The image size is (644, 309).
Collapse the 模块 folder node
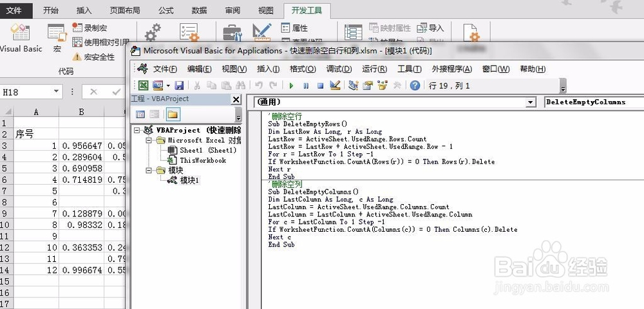coord(149,171)
